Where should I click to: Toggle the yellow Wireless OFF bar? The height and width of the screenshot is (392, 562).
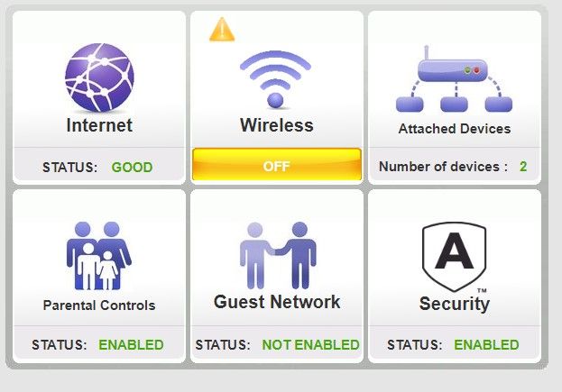point(276,166)
